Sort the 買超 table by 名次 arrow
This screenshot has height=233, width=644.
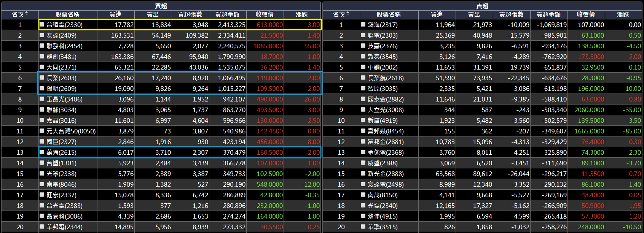point(27,14)
